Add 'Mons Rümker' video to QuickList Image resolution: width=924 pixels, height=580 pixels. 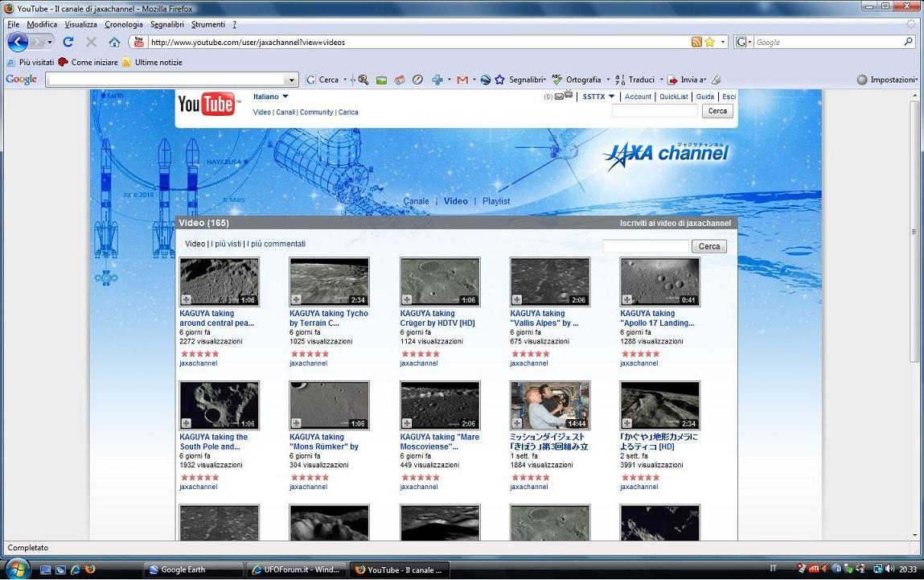point(297,423)
